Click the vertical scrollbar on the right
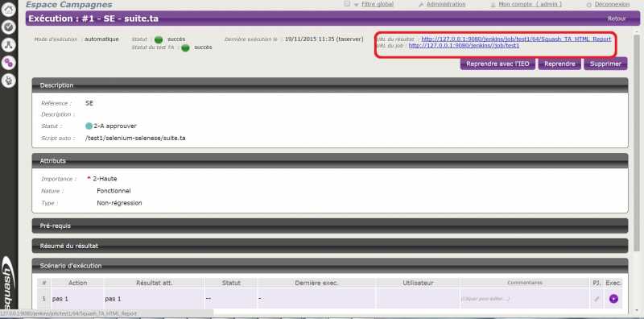This screenshot has height=319, width=644. pyautogui.click(x=637, y=142)
